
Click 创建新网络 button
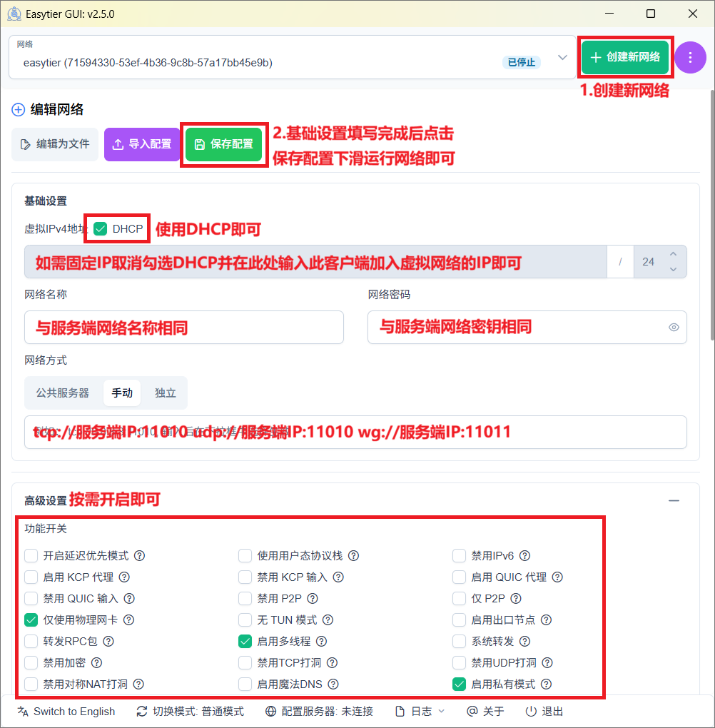point(625,57)
